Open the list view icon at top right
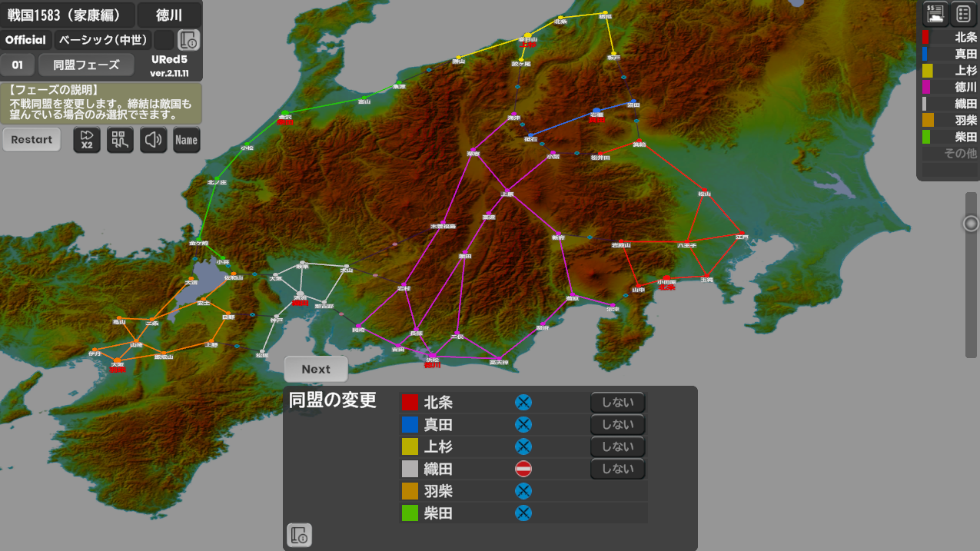The height and width of the screenshot is (551, 980). 963,14
